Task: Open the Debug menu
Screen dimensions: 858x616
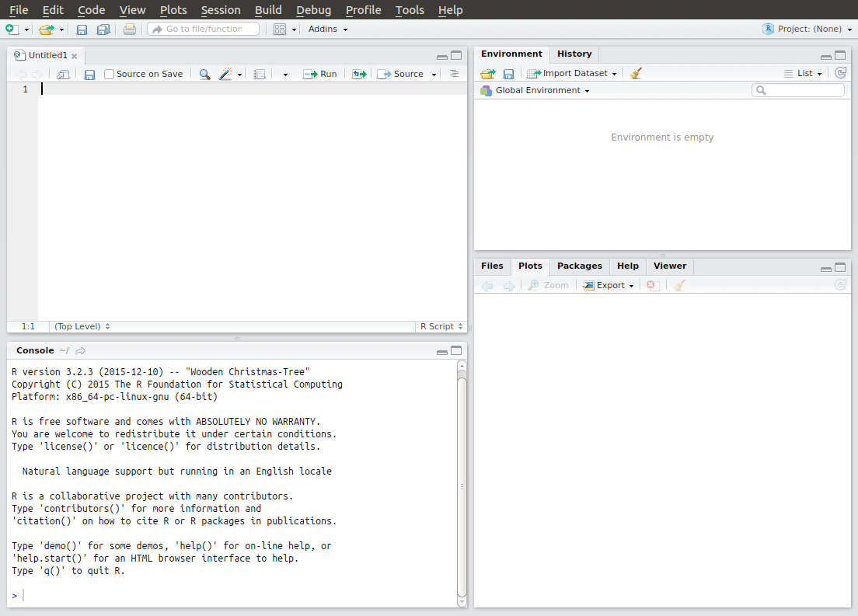Action: pos(313,10)
